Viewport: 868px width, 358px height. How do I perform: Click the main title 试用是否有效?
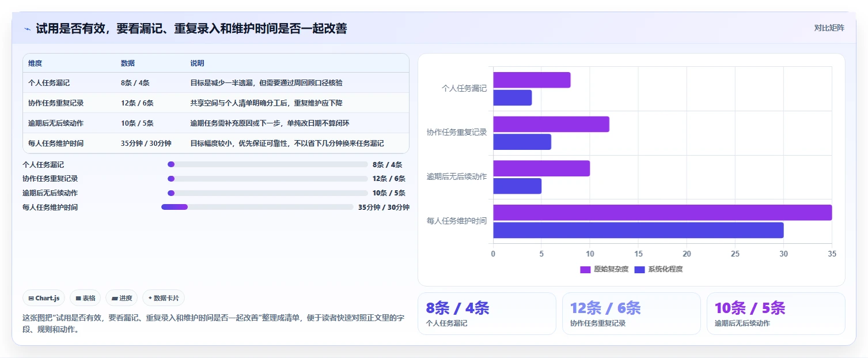coord(191,29)
